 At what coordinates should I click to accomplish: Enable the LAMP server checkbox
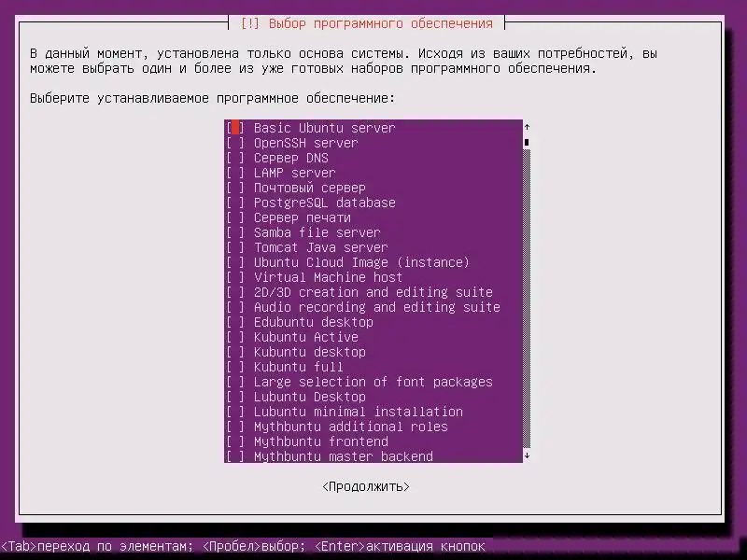(x=235, y=173)
